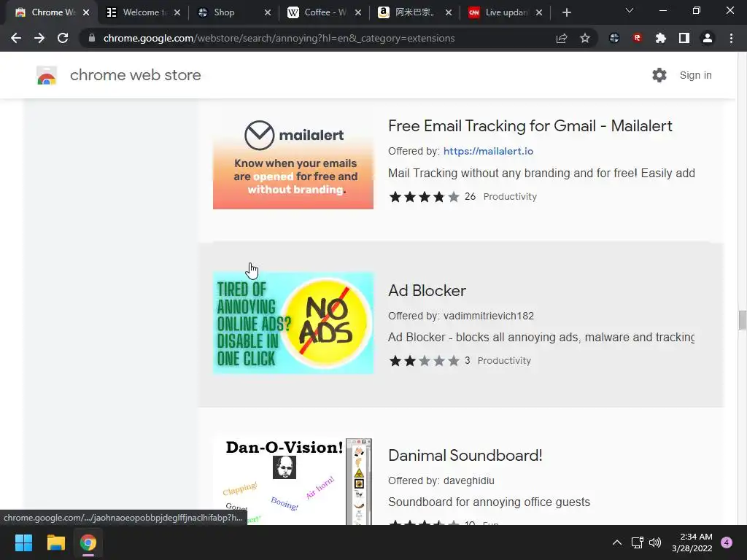
Task: Close the Welcome tab
Action: coord(177,12)
